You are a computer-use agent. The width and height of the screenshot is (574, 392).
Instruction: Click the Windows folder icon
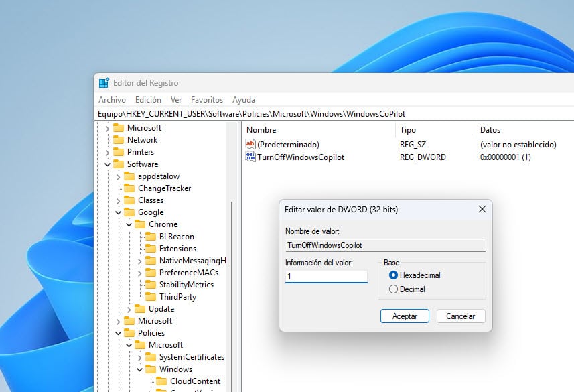pyautogui.click(x=151, y=369)
